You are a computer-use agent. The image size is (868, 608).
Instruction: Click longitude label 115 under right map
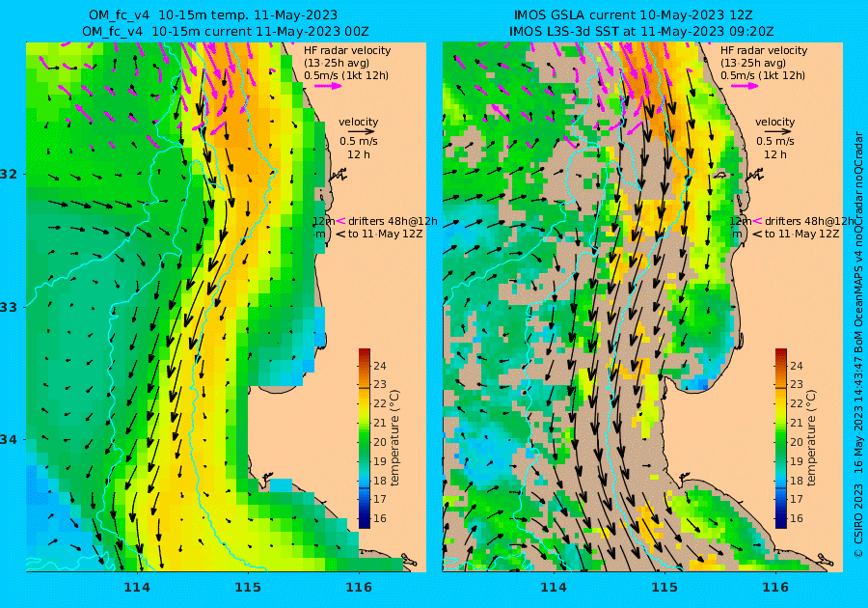[x=665, y=588]
